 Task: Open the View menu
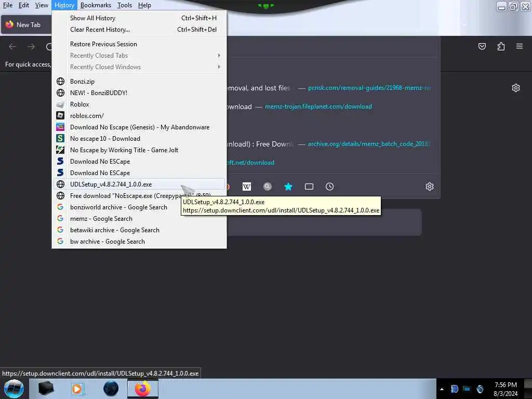click(x=42, y=5)
